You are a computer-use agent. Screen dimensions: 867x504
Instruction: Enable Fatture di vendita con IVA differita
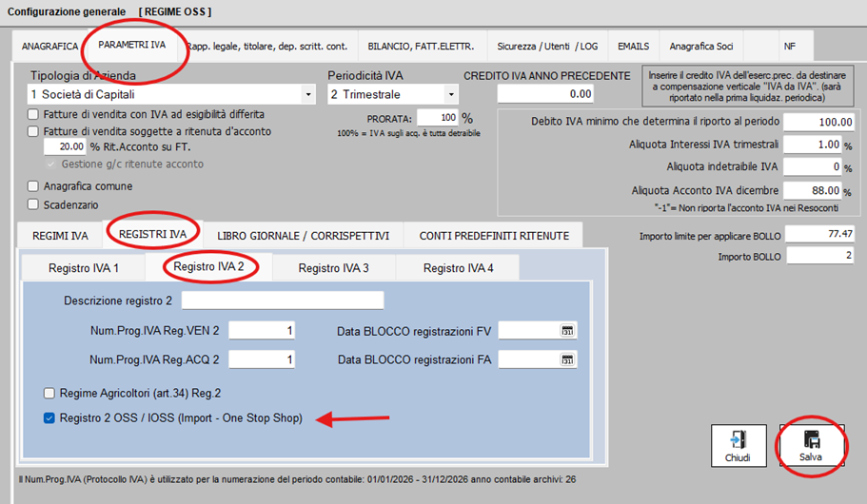[x=34, y=115]
